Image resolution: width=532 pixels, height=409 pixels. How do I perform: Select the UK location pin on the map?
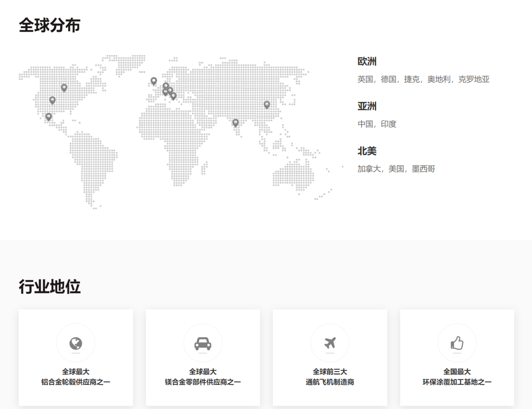point(154,81)
